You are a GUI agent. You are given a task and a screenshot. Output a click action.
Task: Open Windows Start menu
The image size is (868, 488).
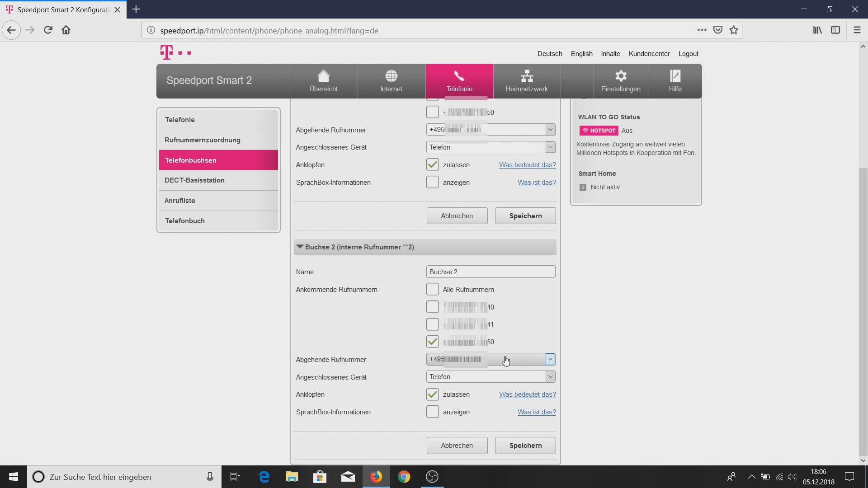point(14,477)
